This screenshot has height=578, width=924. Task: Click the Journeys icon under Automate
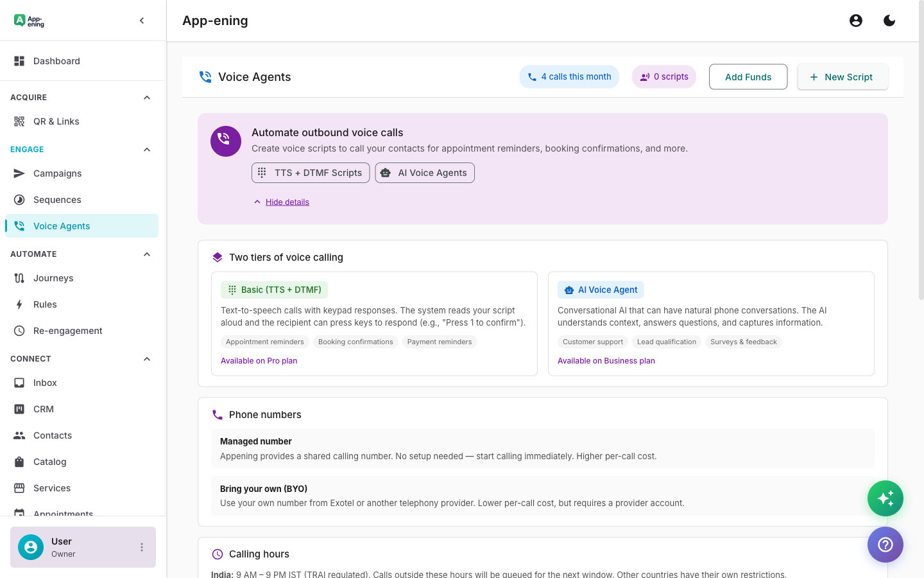tap(18, 278)
